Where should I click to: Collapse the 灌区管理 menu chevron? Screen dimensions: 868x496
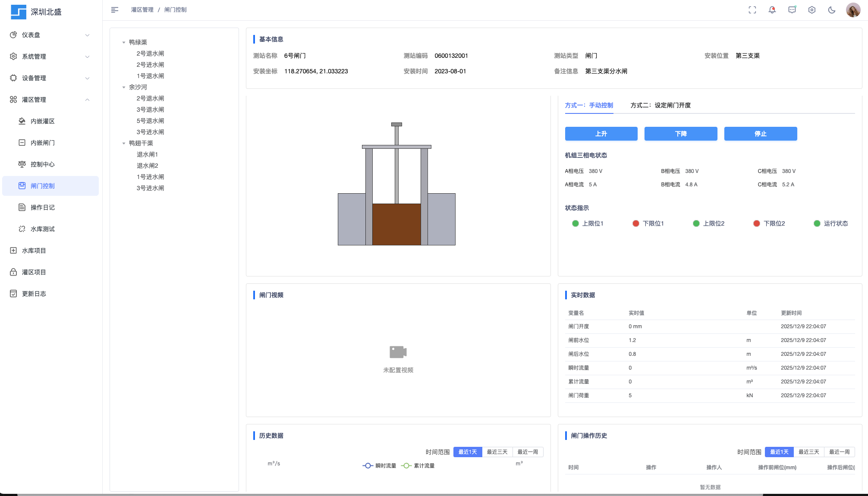click(88, 100)
